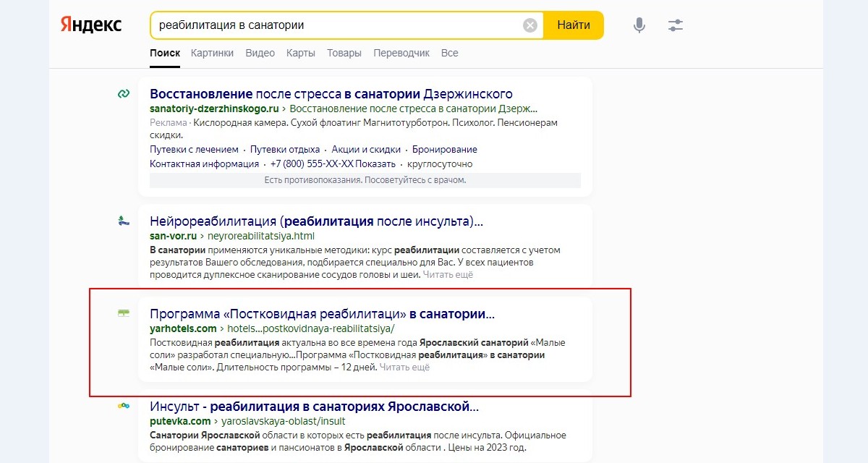Reveal phone number via Показать
This screenshot has width=868, height=463.
pos(376,164)
